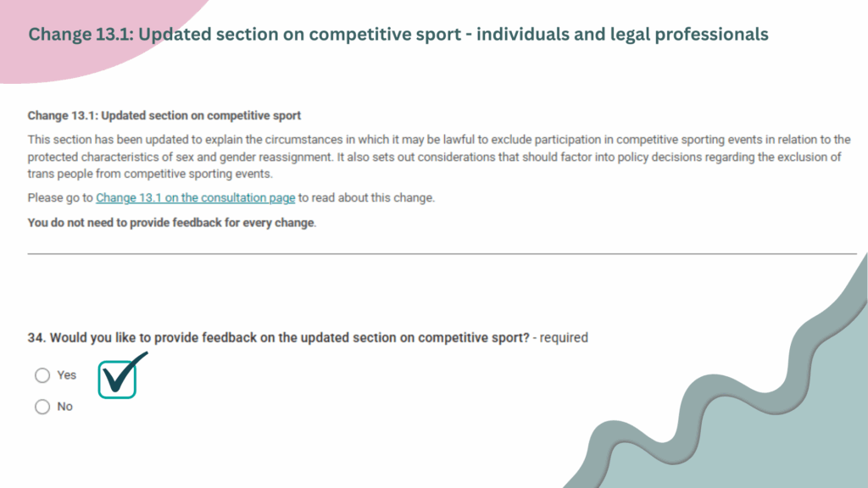Click the "to read about this change" text

[x=366, y=197]
